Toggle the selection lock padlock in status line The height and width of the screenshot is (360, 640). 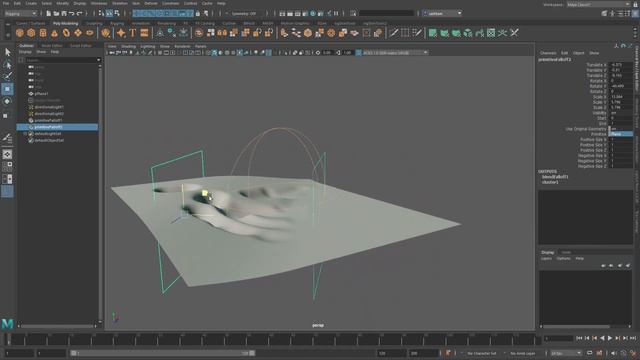pyautogui.click(x=198, y=13)
